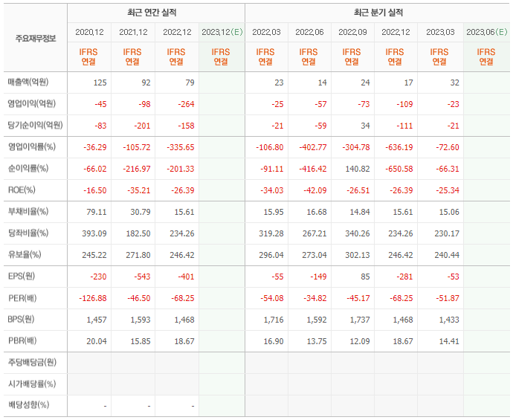This screenshot has height=420, width=513.
Task: Click the 매출액(억원) row label
Action: pyautogui.click(x=28, y=82)
